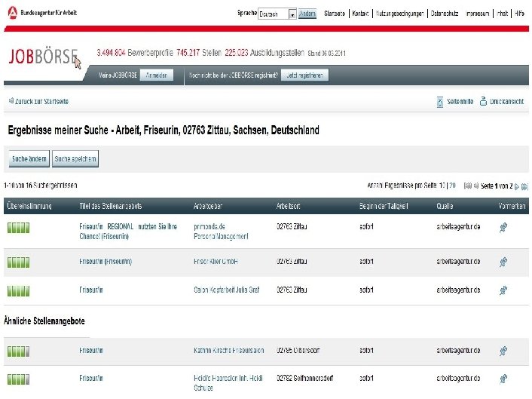532x399 pixels.
Task: Go to the next results page arrow
Action: point(517,186)
